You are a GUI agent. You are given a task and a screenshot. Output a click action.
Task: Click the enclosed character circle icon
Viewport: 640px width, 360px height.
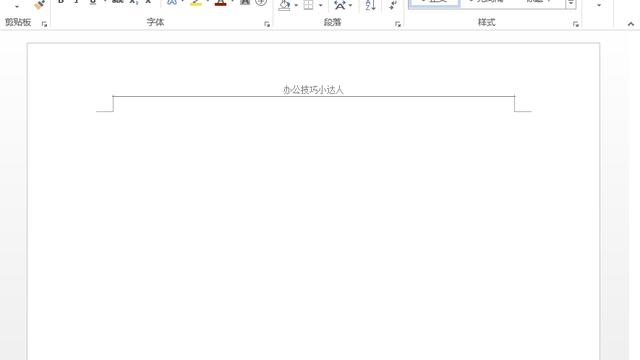pyautogui.click(x=261, y=2)
